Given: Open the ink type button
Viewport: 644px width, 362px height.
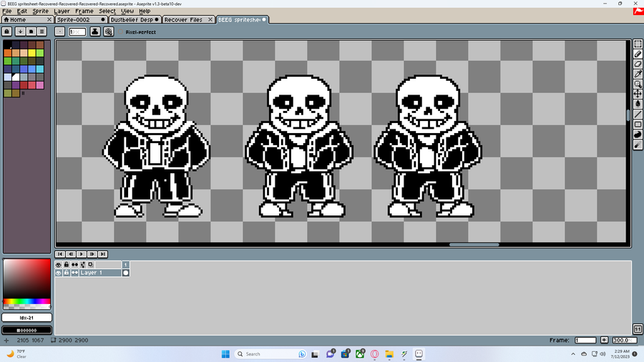Looking at the screenshot, I should [95, 31].
